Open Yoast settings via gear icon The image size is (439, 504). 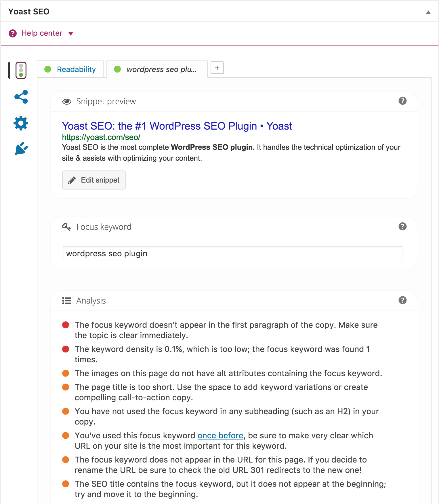(20, 123)
